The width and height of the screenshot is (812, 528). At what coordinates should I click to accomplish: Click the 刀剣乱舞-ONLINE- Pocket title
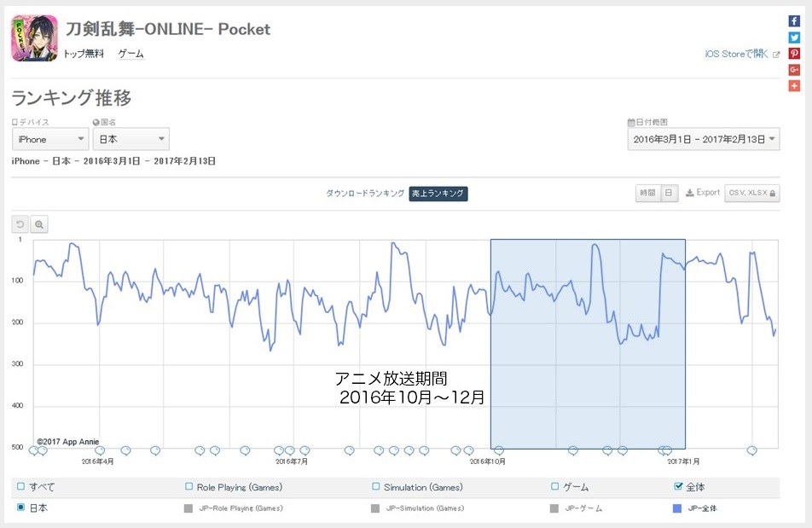[x=168, y=29]
